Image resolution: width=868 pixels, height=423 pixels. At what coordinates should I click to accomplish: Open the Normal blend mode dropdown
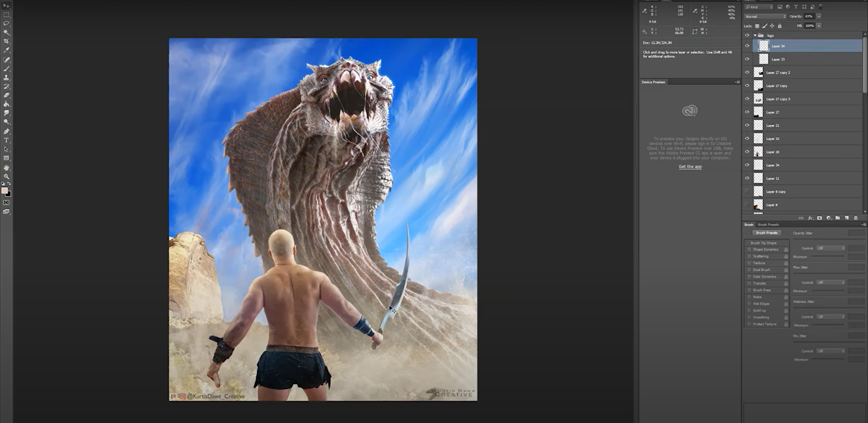point(765,16)
